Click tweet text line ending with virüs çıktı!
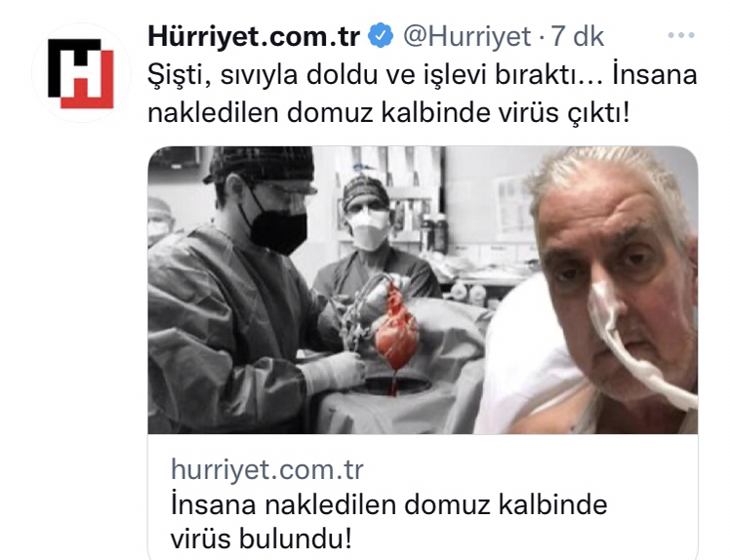Screen dimensions: 730x560 (x=388, y=112)
